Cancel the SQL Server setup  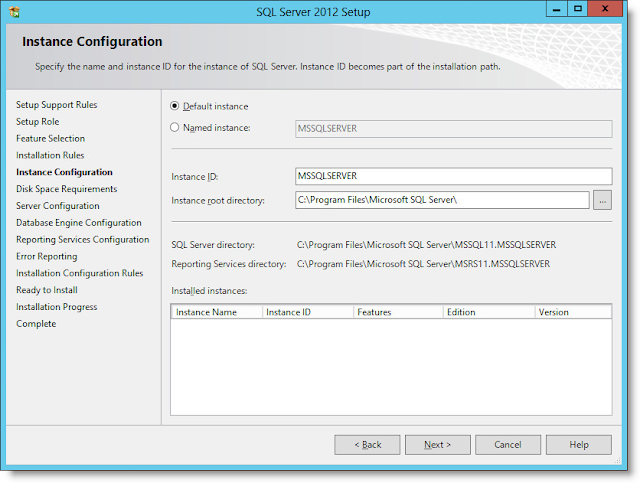[508, 445]
